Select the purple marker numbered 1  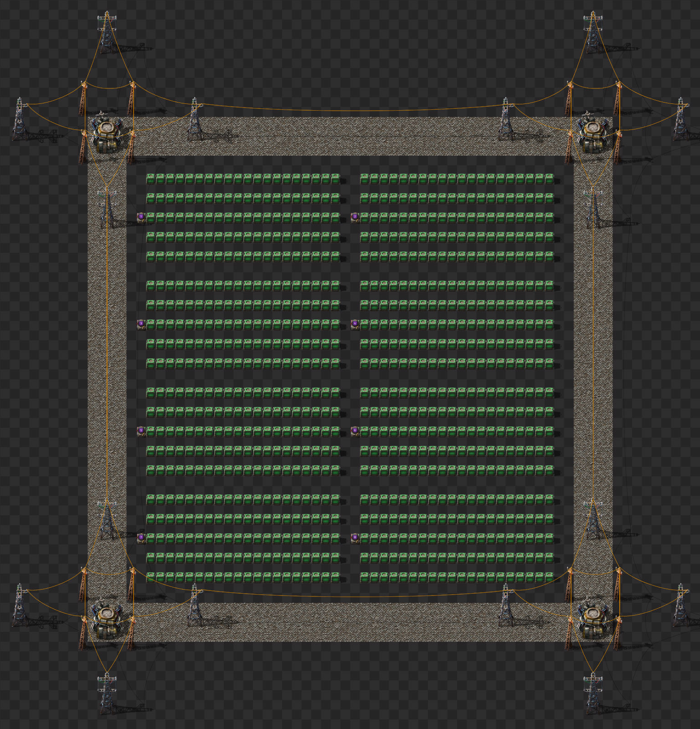pos(141,217)
